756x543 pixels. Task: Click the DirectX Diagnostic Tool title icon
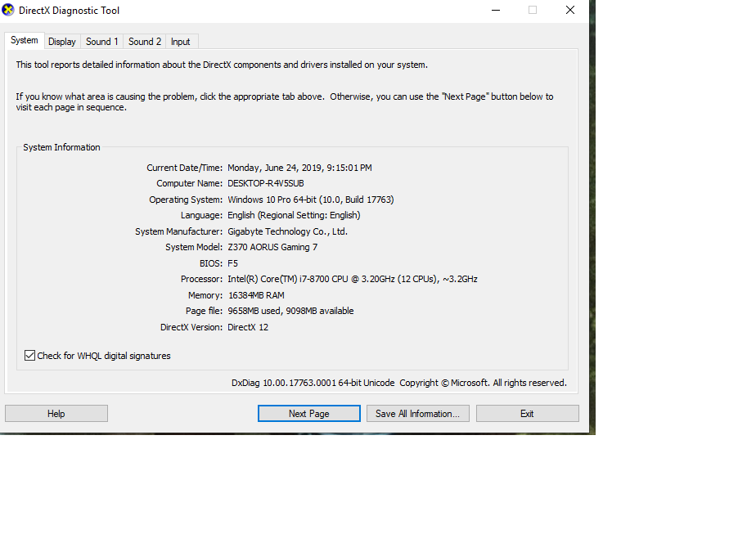coord(8,10)
